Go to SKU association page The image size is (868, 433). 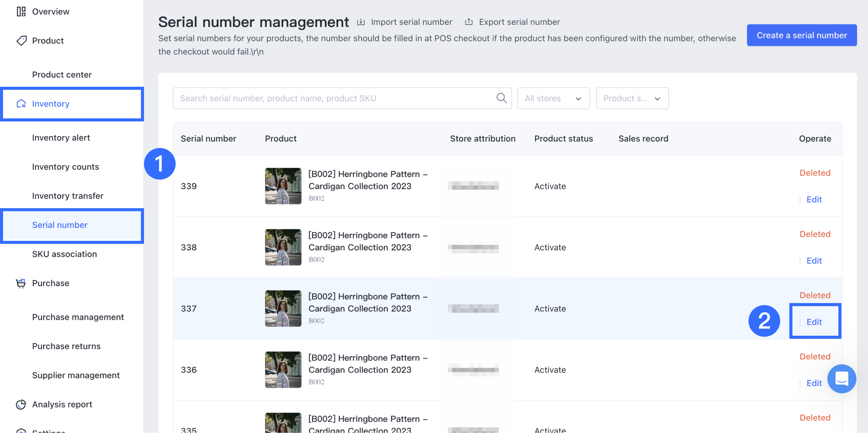coord(64,254)
